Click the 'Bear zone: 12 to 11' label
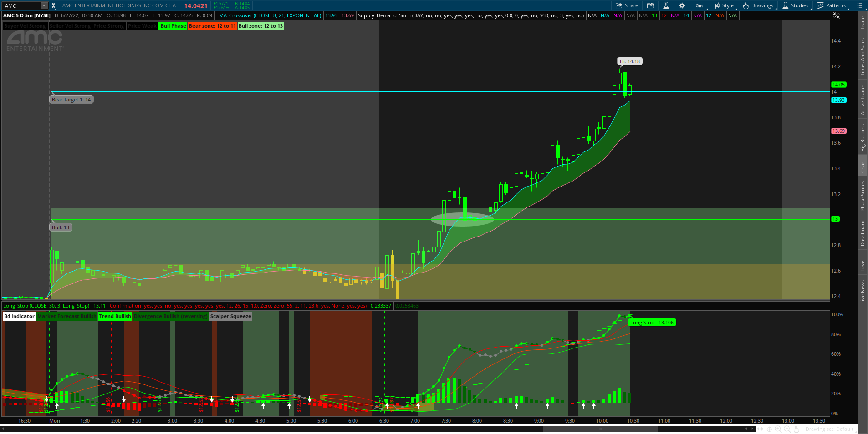This screenshot has height=434, width=868. pyautogui.click(x=212, y=26)
